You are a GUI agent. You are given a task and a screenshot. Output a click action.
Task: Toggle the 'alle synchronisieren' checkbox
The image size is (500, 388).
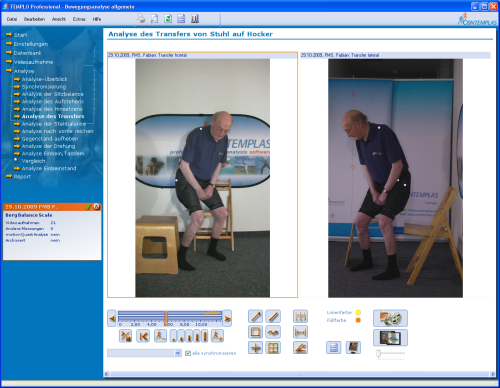(188, 353)
